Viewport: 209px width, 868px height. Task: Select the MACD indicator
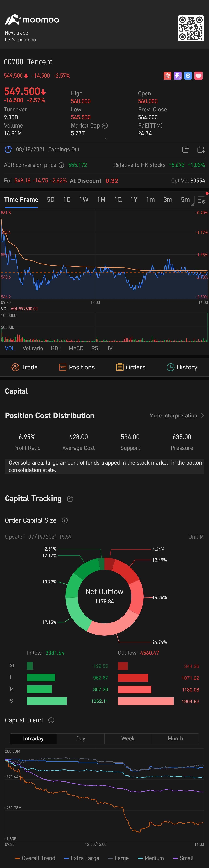tap(76, 348)
